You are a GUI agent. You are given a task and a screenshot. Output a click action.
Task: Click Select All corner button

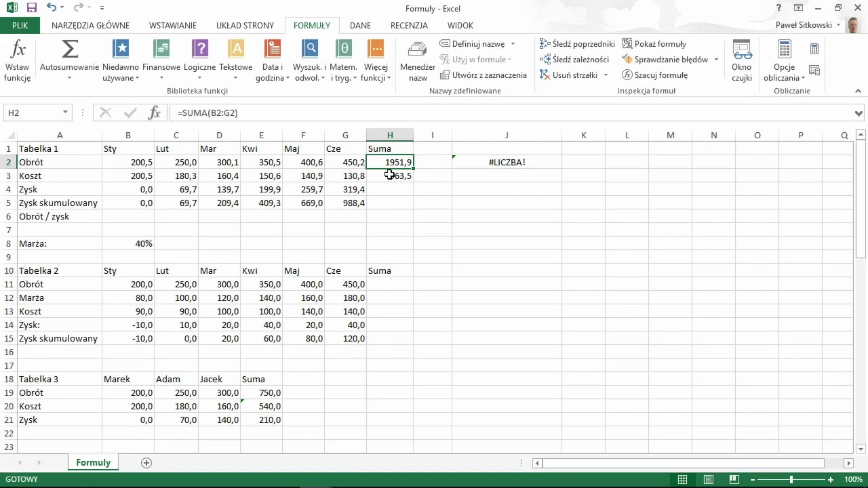[x=8, y=135]
